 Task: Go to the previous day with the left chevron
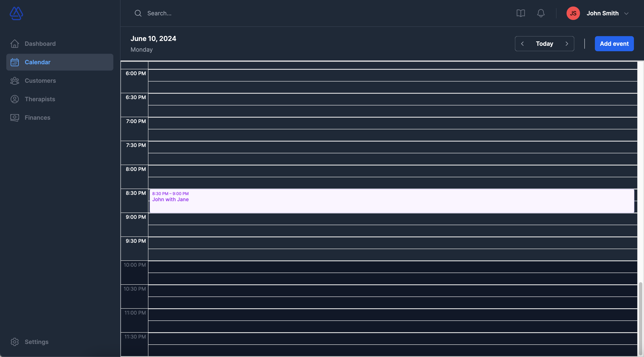click(522, 43)
